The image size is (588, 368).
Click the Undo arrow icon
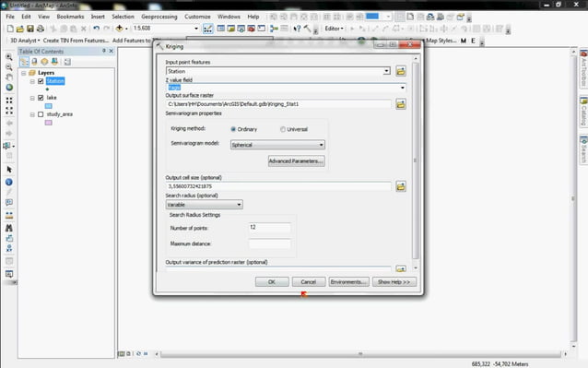pyautogui.click(x=97, y=29)
